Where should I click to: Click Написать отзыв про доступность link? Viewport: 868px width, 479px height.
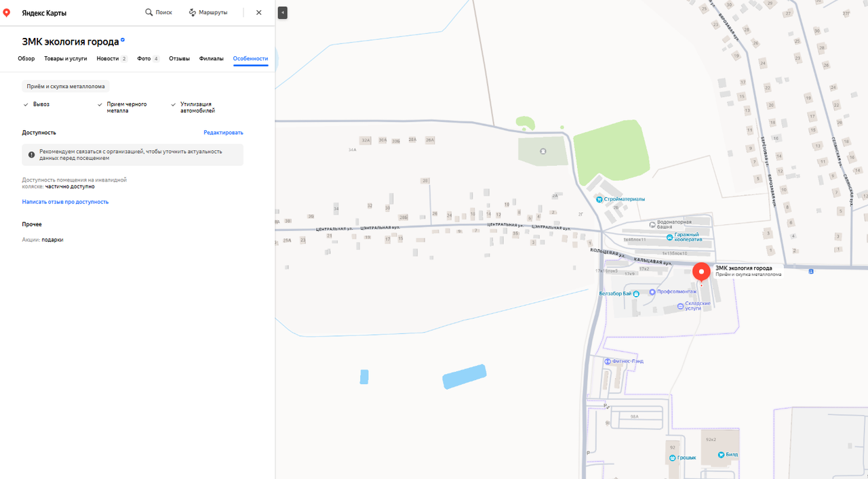coord(65,202)
